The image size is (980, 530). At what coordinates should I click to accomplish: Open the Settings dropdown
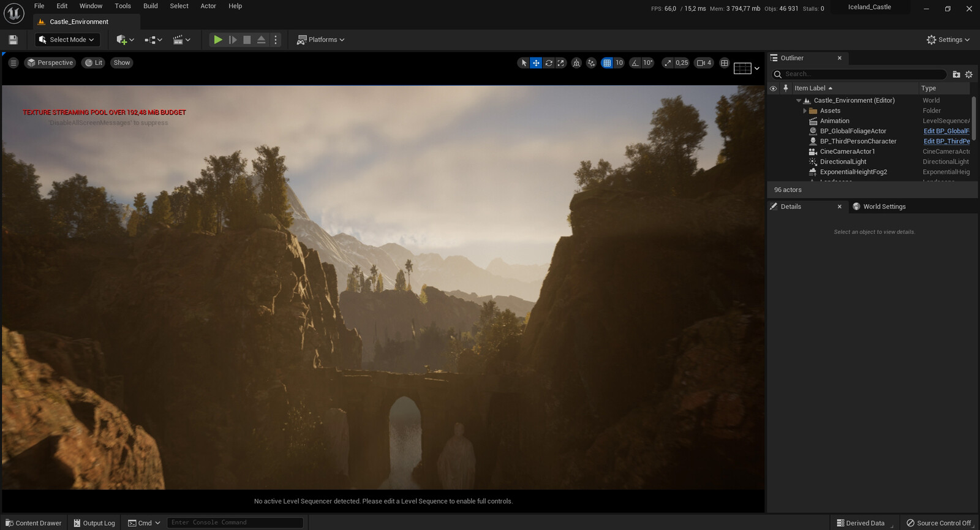pyautogui.click(x=948, y=39)
